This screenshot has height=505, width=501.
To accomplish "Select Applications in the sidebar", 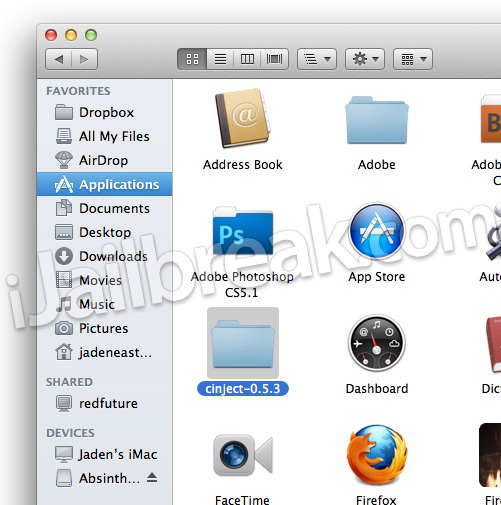I will [105, 184].
